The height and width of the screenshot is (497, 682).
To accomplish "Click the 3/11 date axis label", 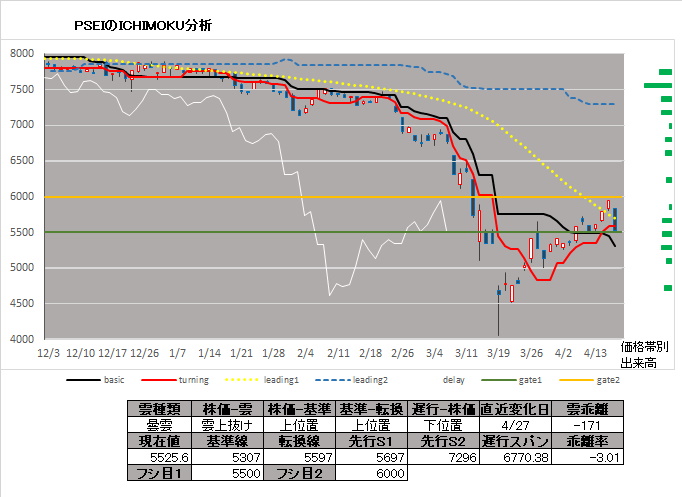I will pos(466,353).
